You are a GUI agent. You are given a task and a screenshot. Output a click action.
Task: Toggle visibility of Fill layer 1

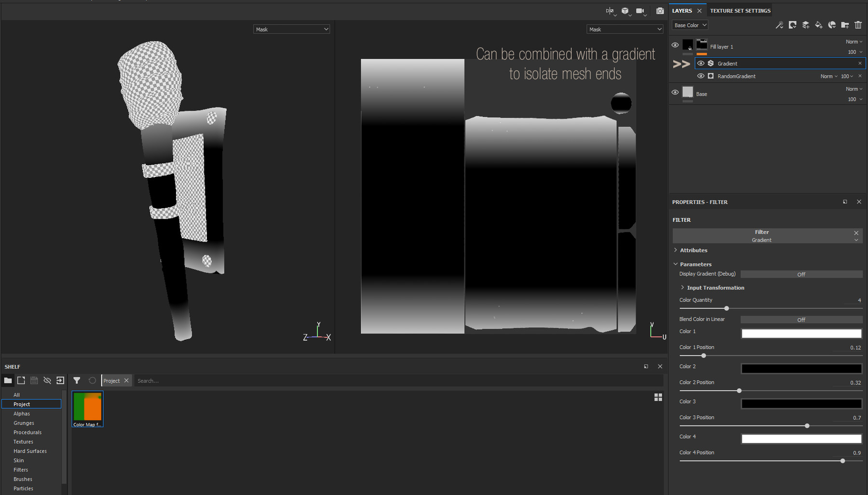[x=675, y=45]
